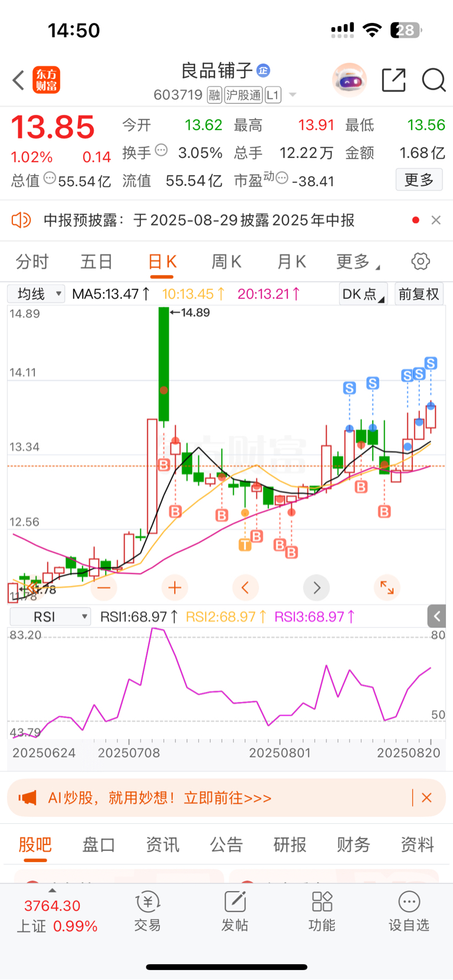Image resolution: width=453 pixels, height=980 pixels.
Task: Tap the enterprise badge beside 良品铺子
Action: click(263, 71)
